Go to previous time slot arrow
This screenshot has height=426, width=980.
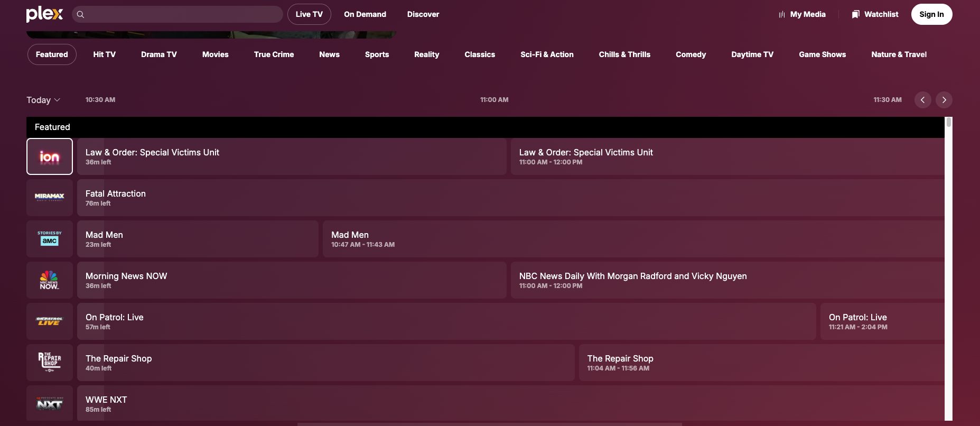(x=923, y=100)
